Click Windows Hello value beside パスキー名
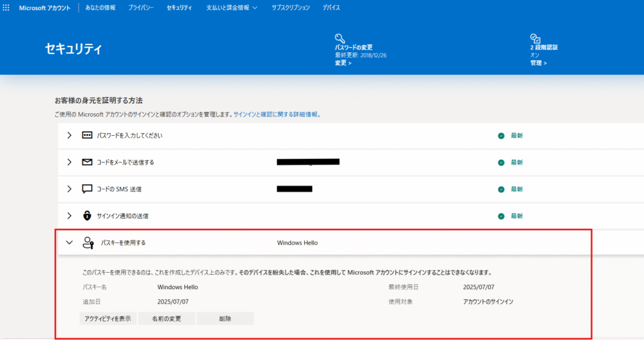 point(177,287)
